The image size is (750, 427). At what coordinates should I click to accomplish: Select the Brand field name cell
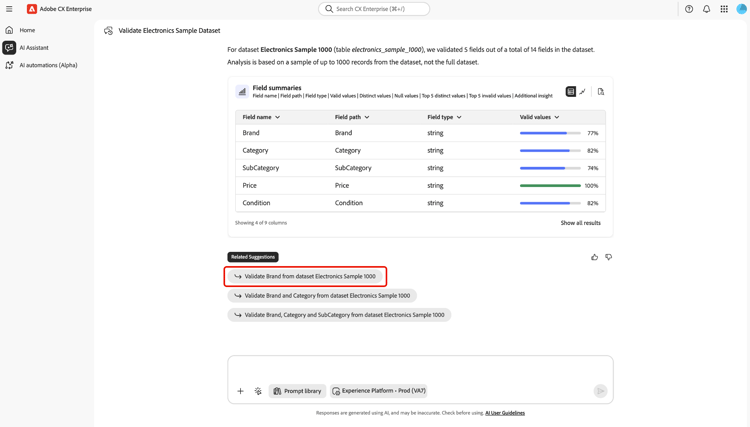(251, 133)
